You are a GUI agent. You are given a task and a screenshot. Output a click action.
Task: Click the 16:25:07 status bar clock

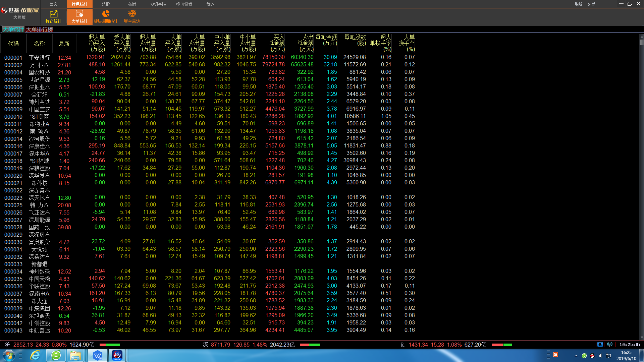(630, 345)
